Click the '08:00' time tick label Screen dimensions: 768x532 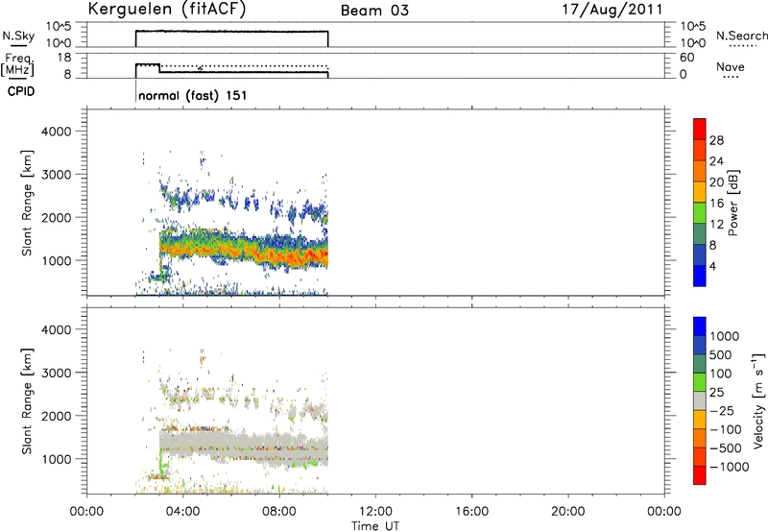click(279, 512)
